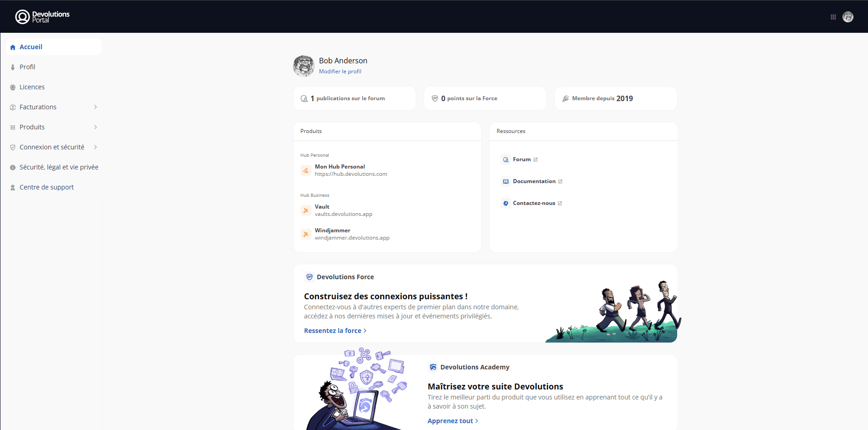
Task: Open Centre de support page
Action: (x=46, y=187)
